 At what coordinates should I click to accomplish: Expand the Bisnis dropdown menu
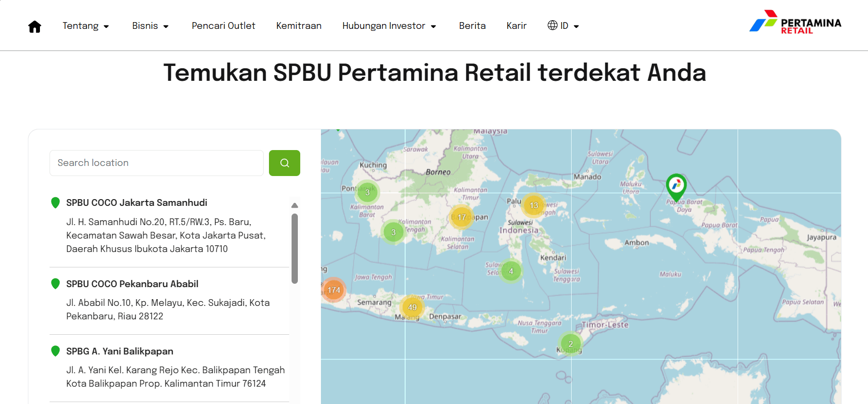point(151,26)
